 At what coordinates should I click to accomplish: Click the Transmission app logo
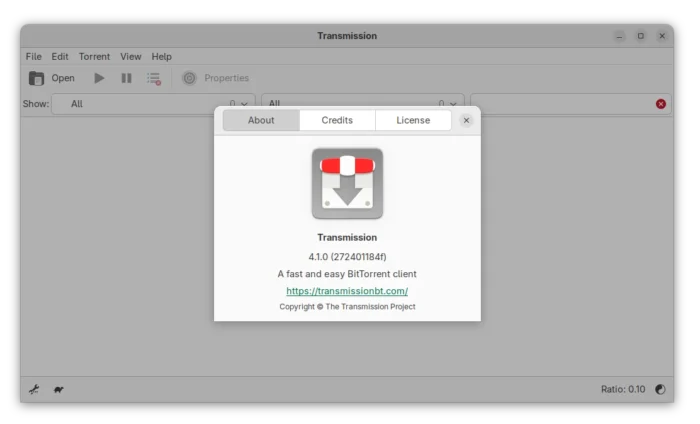click(347, 183)
